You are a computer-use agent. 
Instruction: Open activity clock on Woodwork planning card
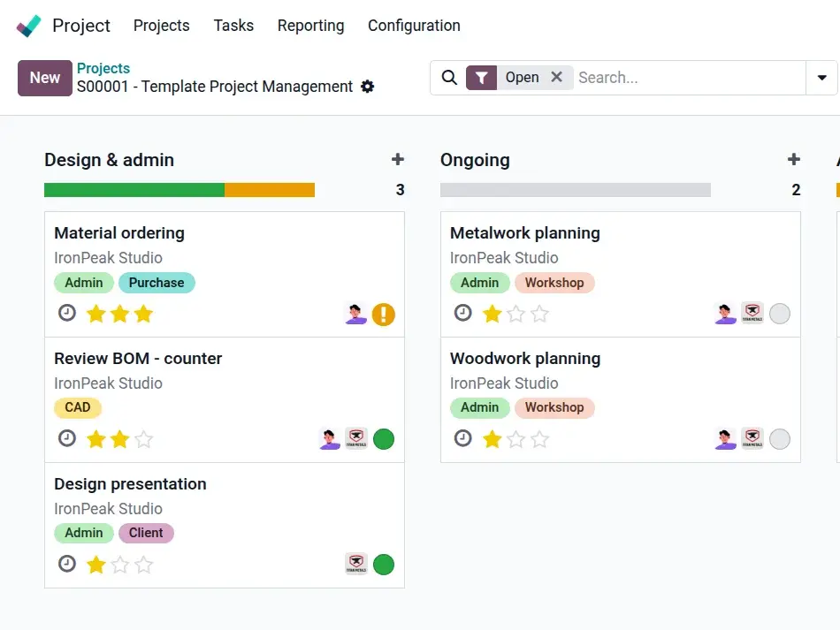pyautogui.click(x=462, y=438)
